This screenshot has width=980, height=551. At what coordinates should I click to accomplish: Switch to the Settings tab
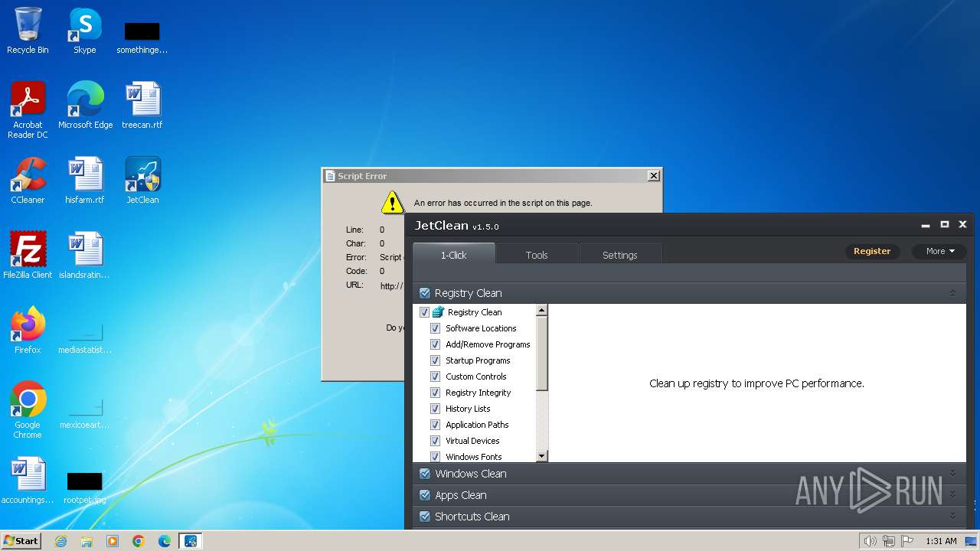620,255
